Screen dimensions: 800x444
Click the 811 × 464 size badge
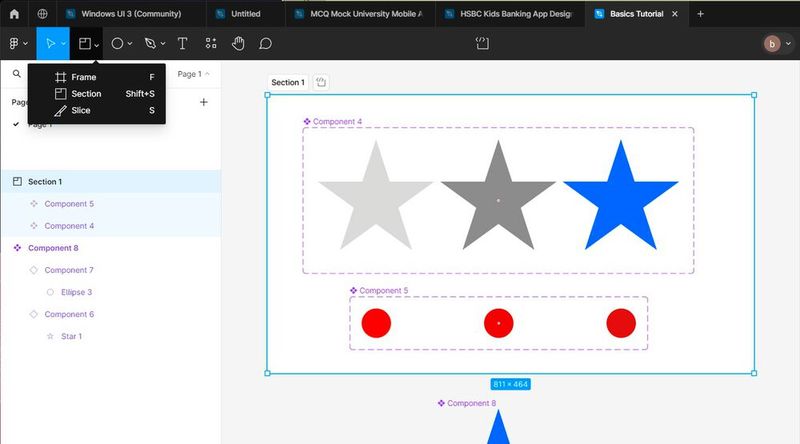pyautogui.click(x=510, y=384)
